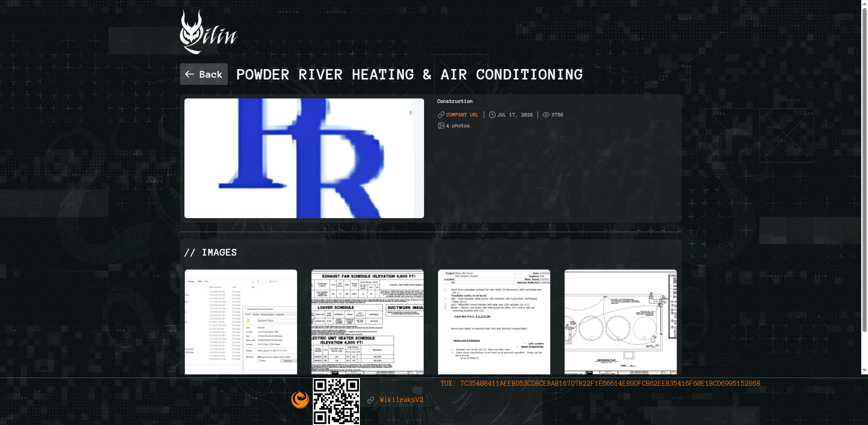The width and height of the screenshot is (868, 425).
Task: Click the eye views icon beside 3750
Action: coord(546,115)
